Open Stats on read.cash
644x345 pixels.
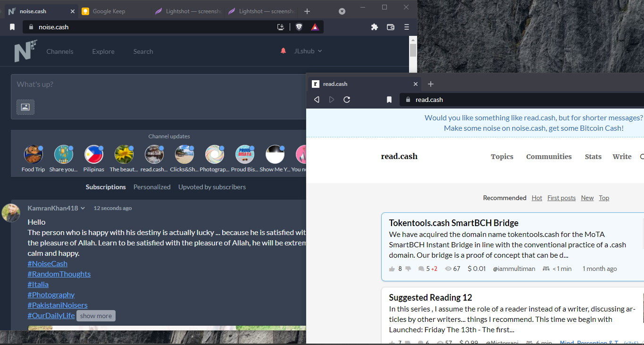click(x=593, y=157)
